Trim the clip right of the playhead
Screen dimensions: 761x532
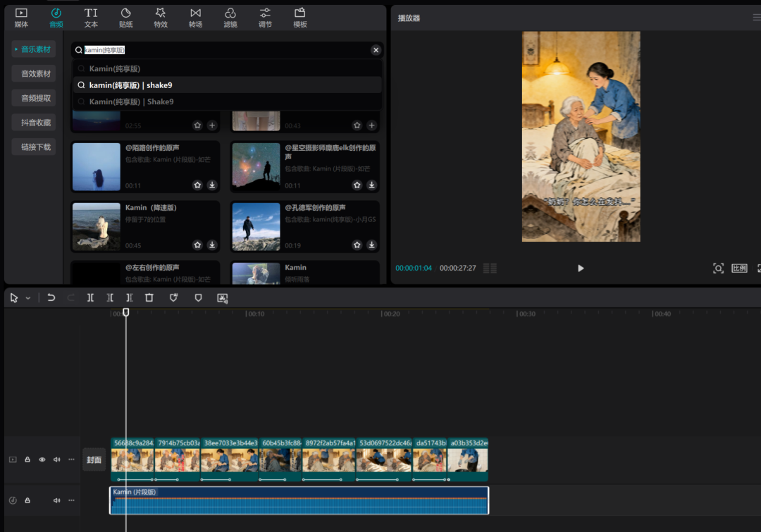tap(130, 297)
